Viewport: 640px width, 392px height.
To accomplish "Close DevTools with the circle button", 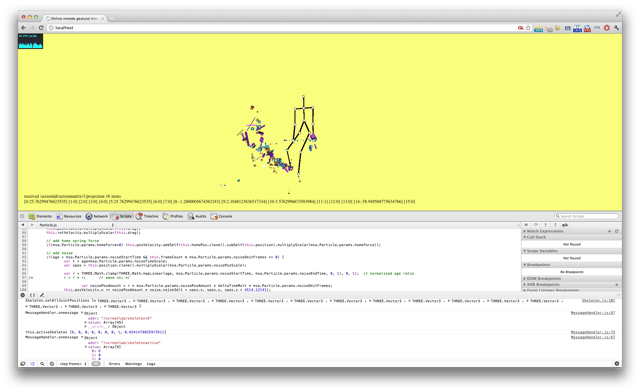I will pos(22,216).
